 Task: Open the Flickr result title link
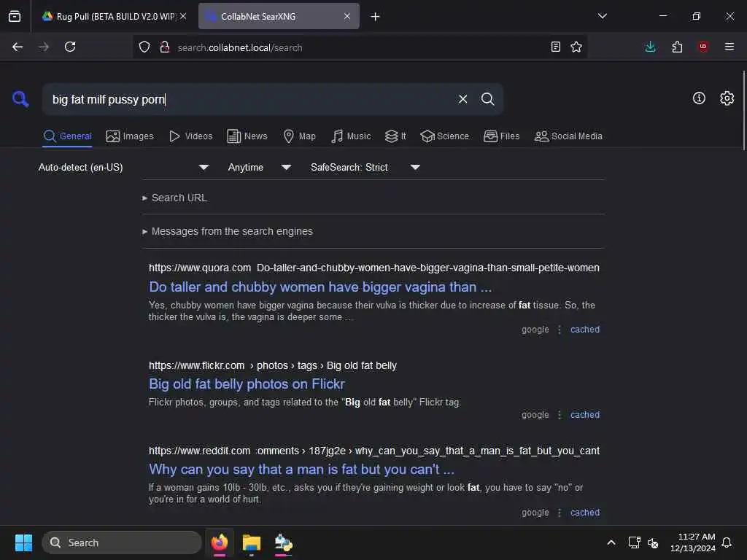tap(247, 384)
